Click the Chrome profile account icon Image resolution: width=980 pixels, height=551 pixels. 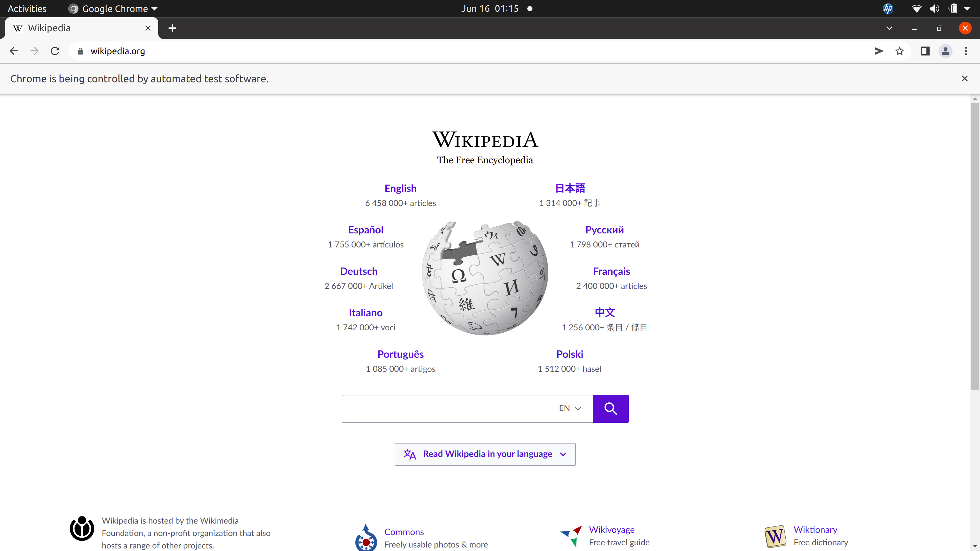click(x=946, y=51)
